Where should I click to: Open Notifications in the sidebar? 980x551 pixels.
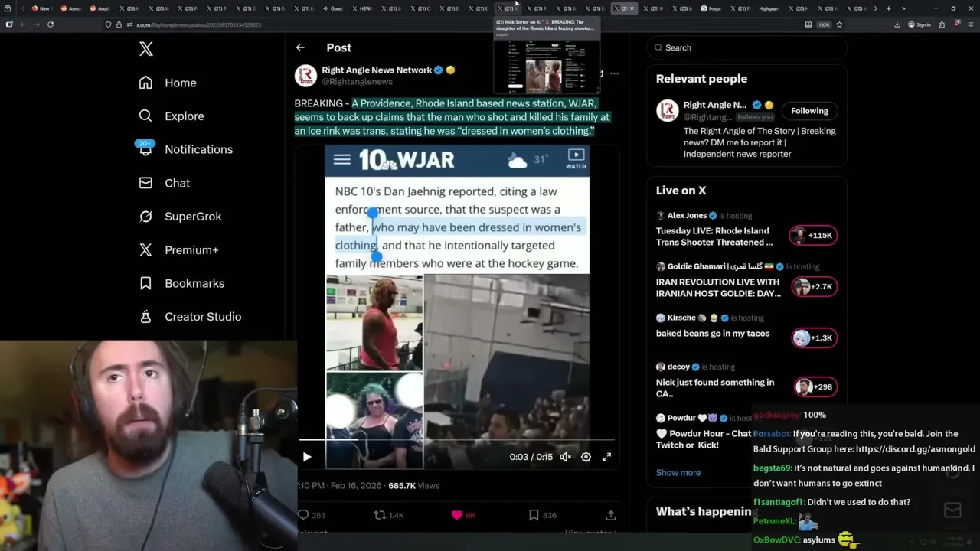point(185,149)
